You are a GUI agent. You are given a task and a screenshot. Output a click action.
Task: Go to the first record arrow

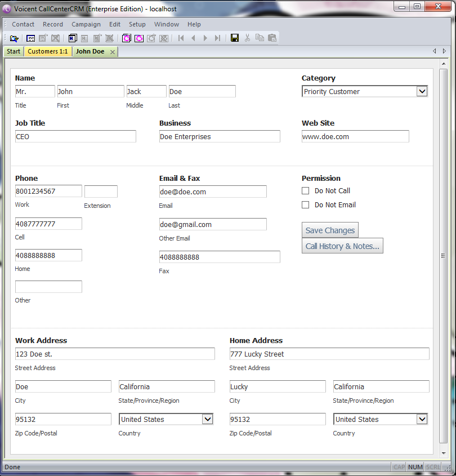[x=181, y=38]
